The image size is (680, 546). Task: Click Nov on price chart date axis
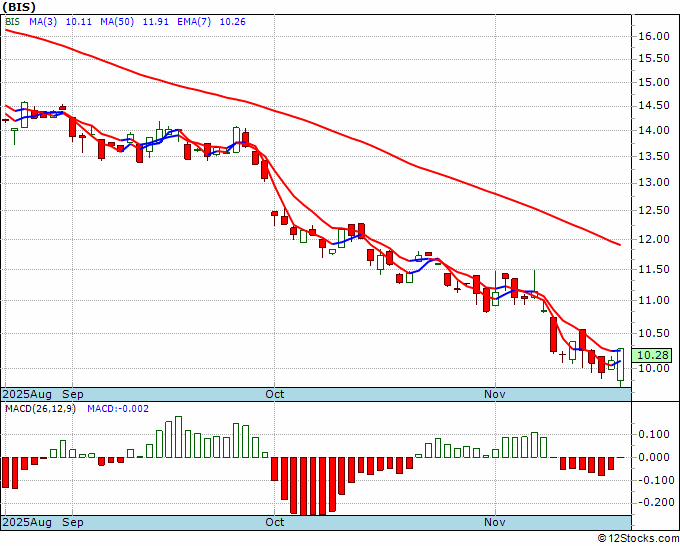click(495, 394)
